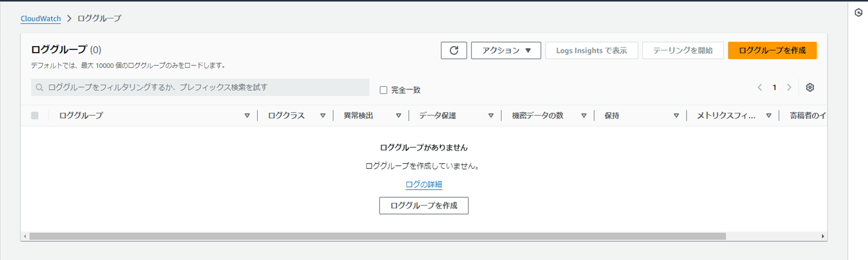Click the scrollbar right arrow
Viewport: 868px width, 260px height.
(x=823, y=236)
